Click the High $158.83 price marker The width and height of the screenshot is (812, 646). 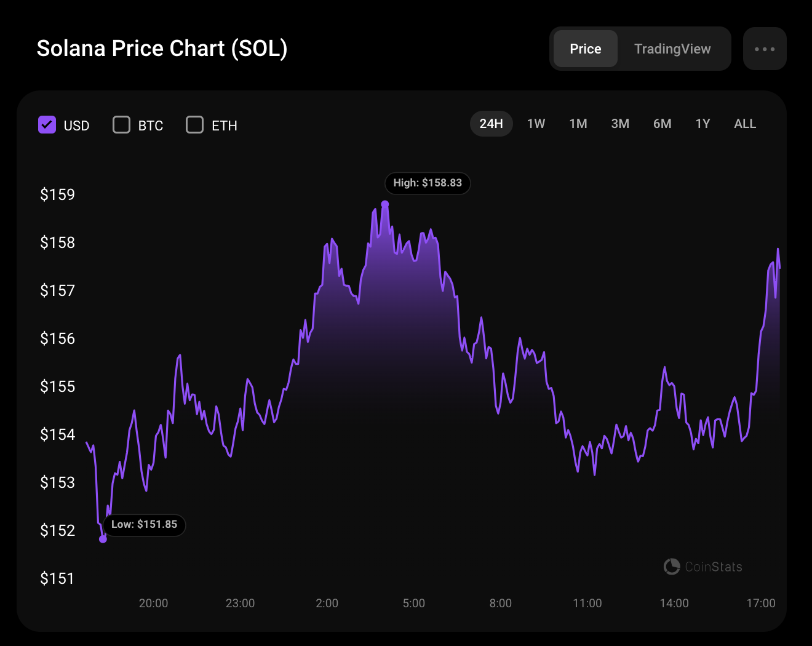(x=428, y=183)
